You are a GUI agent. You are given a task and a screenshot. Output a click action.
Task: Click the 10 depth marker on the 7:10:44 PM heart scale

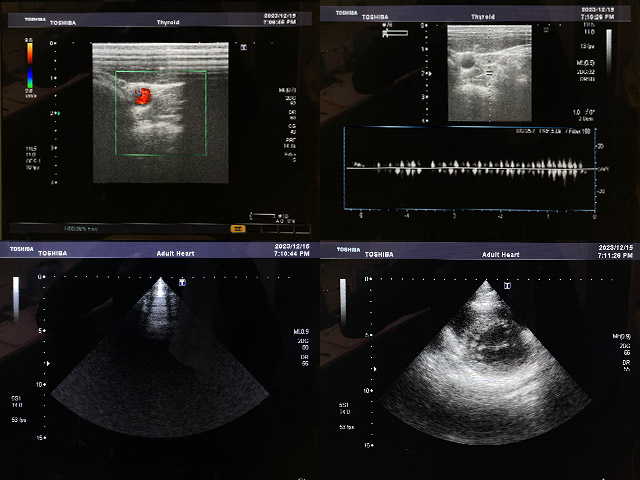coord(41,384)
